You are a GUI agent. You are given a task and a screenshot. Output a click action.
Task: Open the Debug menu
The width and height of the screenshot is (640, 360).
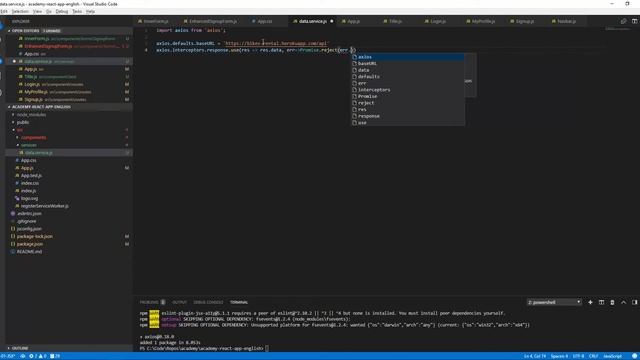62,11
